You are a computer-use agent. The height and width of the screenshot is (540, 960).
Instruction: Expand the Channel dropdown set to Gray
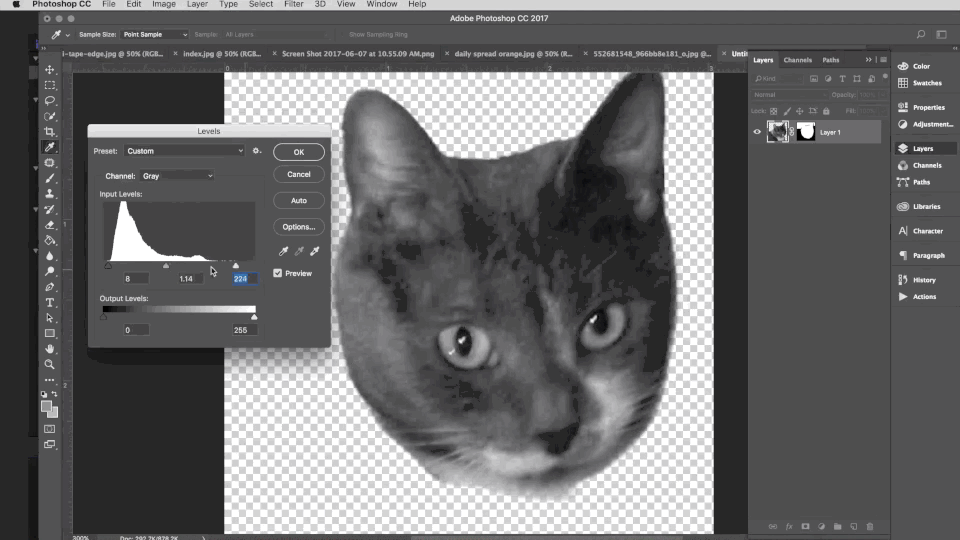(177, 176)
